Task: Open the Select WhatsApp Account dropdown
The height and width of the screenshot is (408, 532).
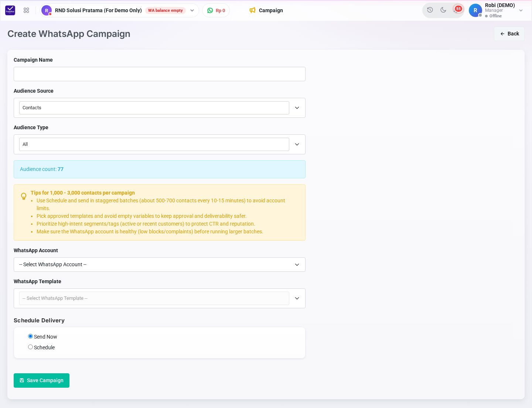Action: pos(160,264)
